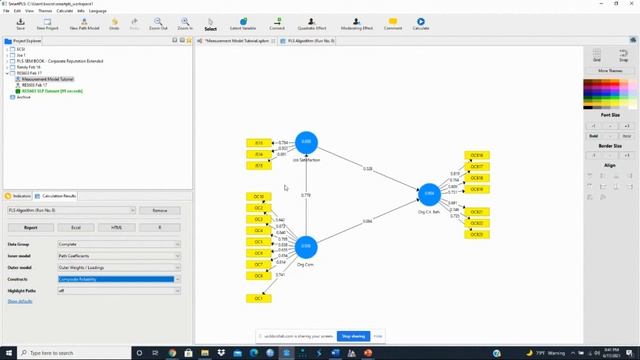Toggle Bold font style
This screenshot has width=640, height=360.
593,136
